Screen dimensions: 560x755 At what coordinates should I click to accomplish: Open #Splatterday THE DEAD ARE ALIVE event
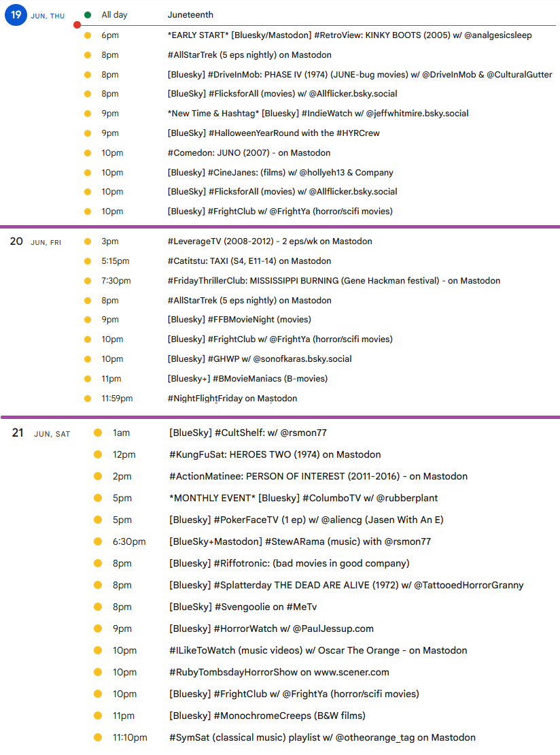(346, 585)
